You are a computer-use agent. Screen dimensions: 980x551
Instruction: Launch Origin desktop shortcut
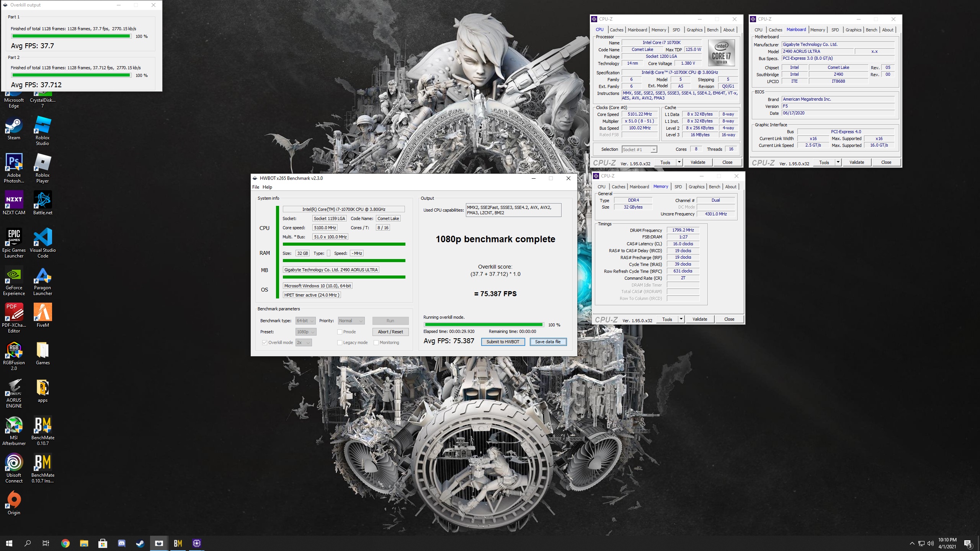pyautogui.click(x=14, y=503)
